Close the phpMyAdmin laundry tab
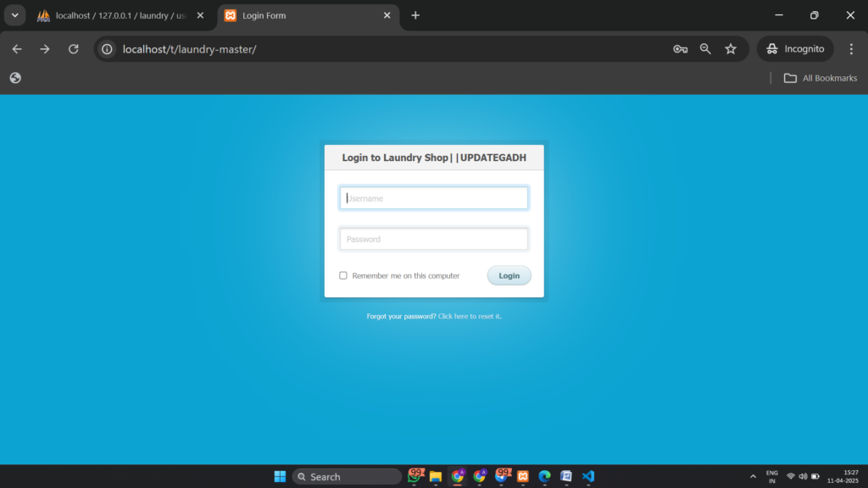The image size is (868, 488). point(200,15)
